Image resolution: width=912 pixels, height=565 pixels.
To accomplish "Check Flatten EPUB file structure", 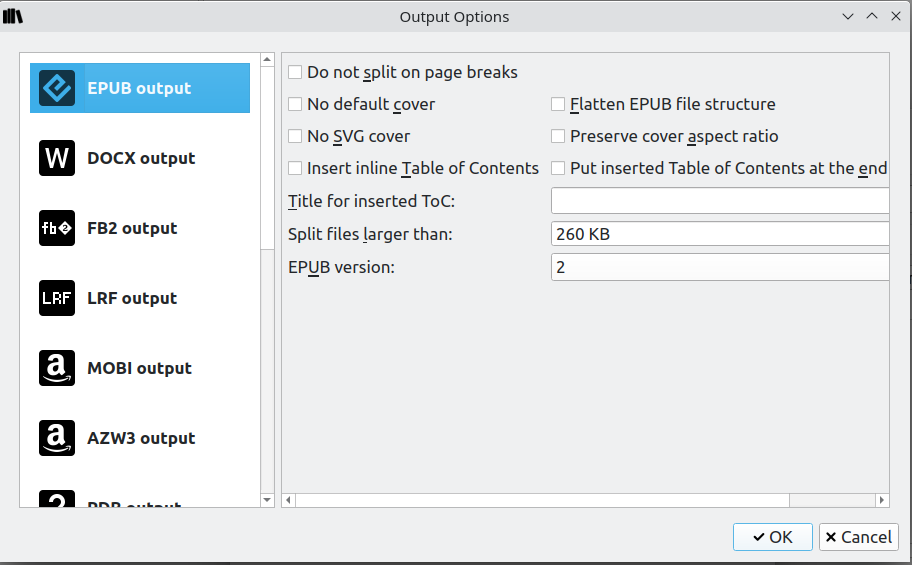I will click(x=558, y=104).
